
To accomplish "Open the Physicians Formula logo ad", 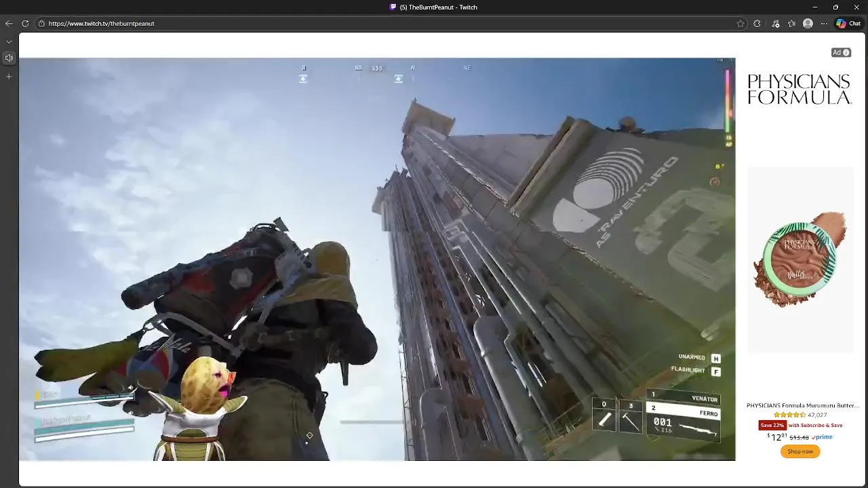I will tap(800, 89).
